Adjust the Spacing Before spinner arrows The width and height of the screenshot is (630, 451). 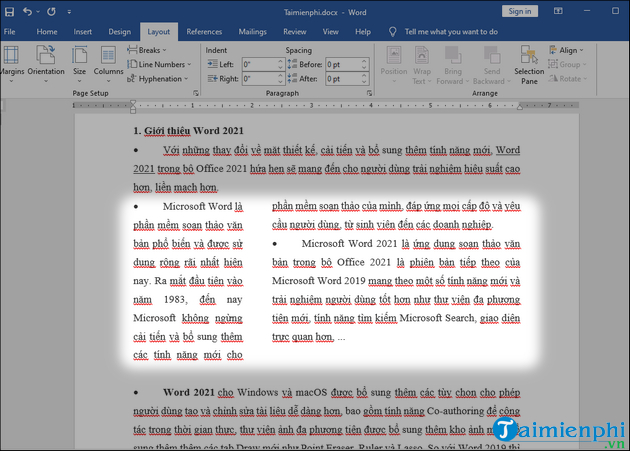[x=364, y=64]
